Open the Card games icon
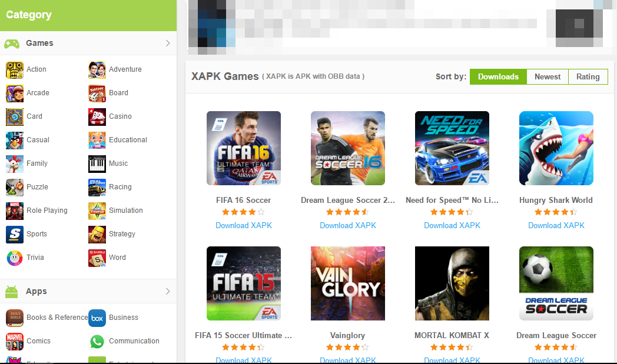Screen dimensions: 617x364 click(15, 117)
